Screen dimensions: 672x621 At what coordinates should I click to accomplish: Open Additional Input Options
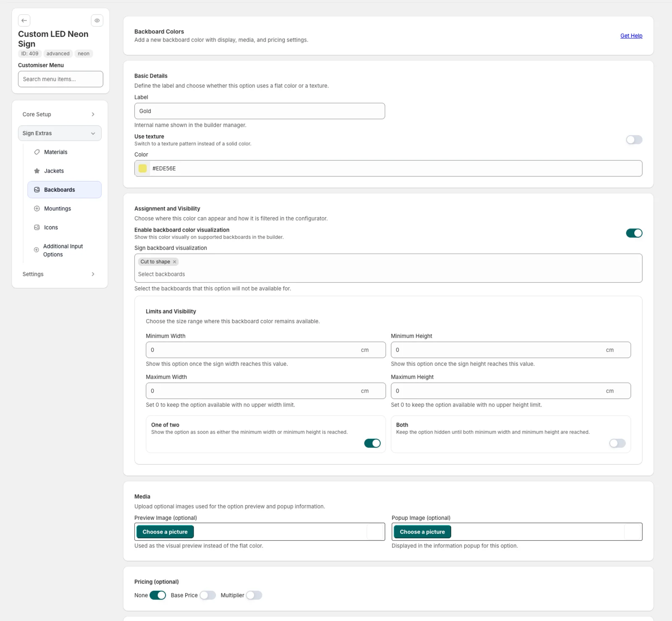64,250
